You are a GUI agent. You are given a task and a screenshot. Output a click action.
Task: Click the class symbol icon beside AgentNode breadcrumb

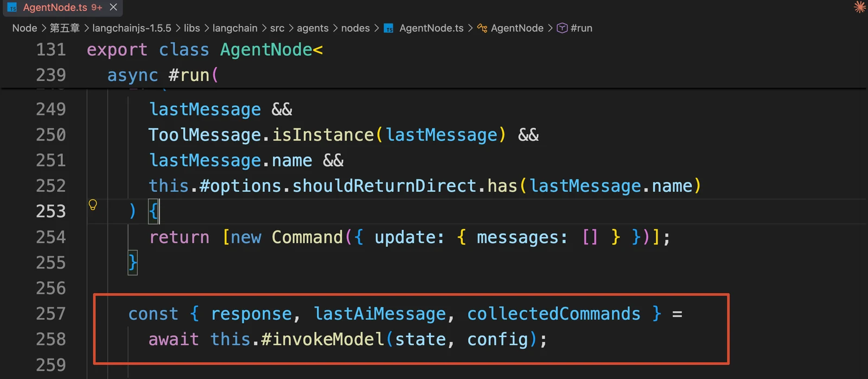(x=482, y=28)
